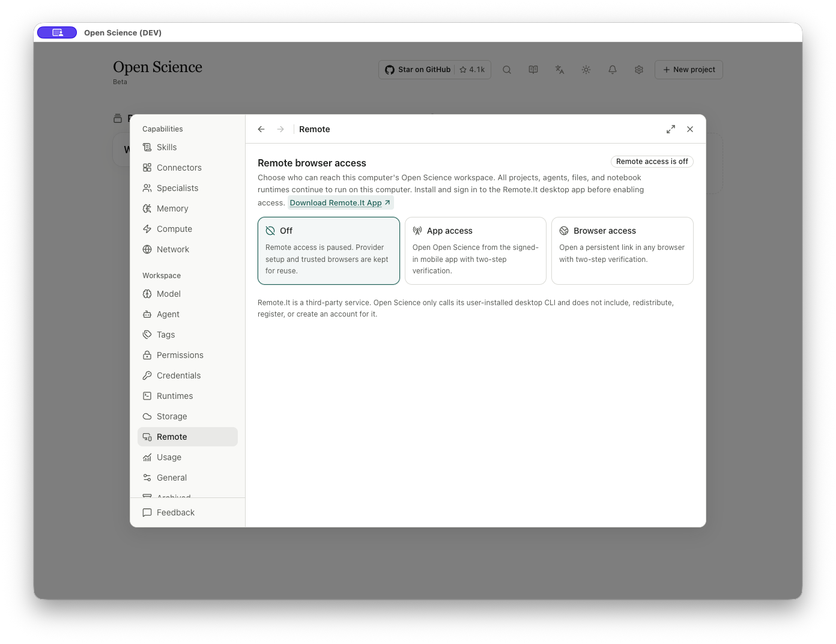Click the Open Science logo title

point(157,67)
